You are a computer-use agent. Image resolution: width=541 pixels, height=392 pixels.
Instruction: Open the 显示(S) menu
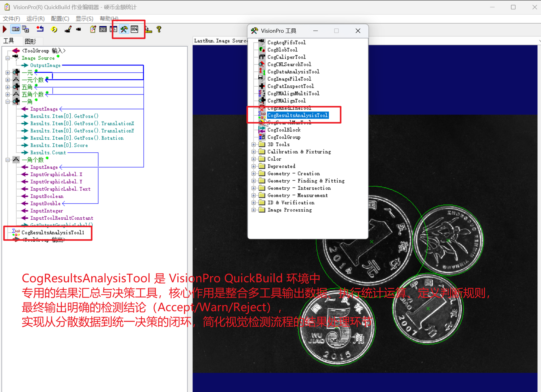[84, 18]
